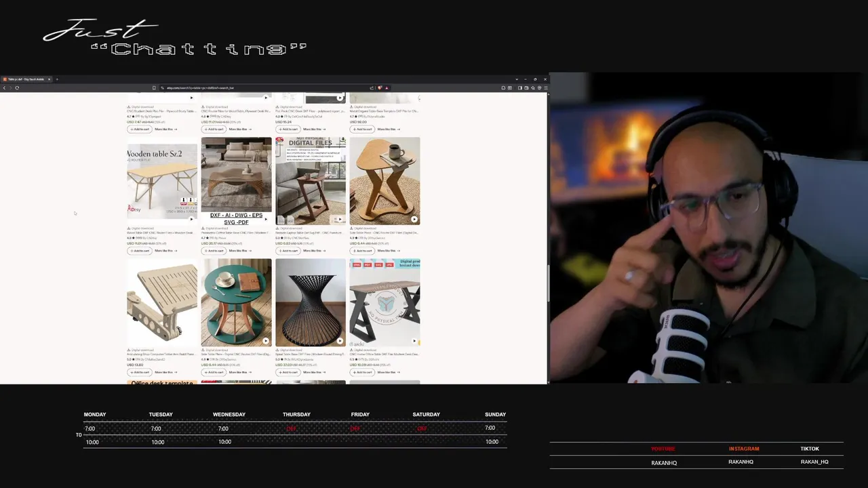Open the CNC Home Office Table title link
Viewport: 868px width, 488px height.
pyautogui.click(x=384, y=354)
